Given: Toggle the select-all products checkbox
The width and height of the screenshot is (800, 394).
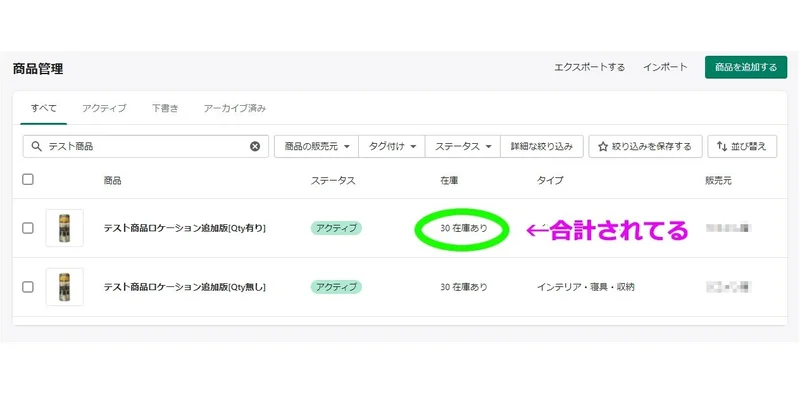Looking at the screenshot, I should pyautogui.click(x=28, y=179).
